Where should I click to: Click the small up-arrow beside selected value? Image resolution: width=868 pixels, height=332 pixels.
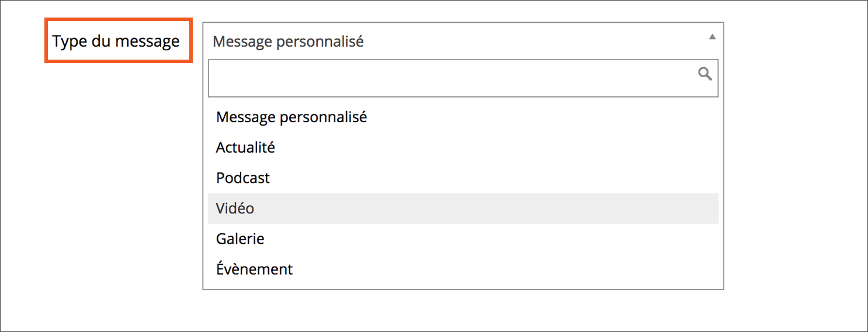pos(712,37)
